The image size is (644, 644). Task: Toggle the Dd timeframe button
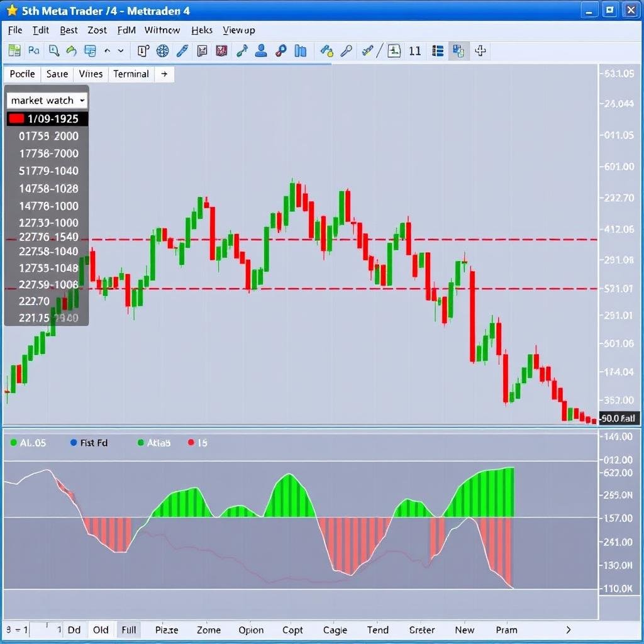pos(74,630)
